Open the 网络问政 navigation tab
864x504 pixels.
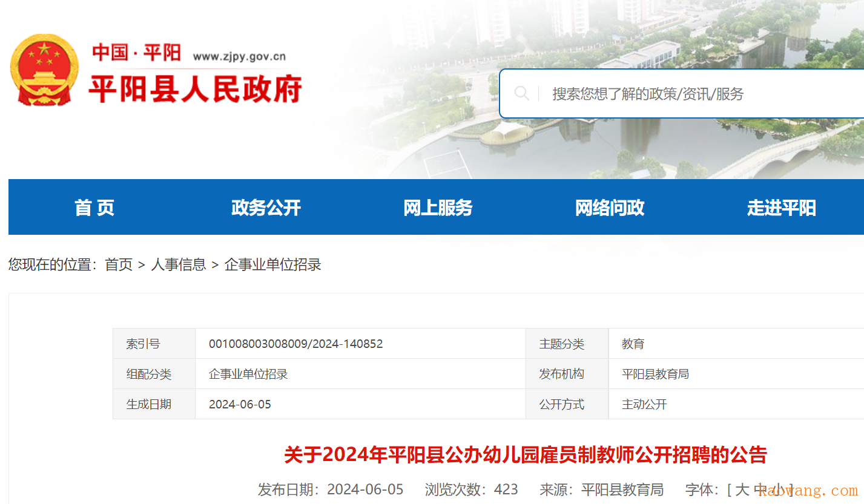click(610, 207)
